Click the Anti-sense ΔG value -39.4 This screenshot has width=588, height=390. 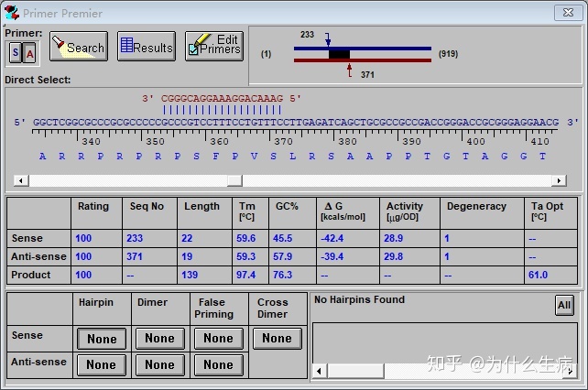(332, 256)
